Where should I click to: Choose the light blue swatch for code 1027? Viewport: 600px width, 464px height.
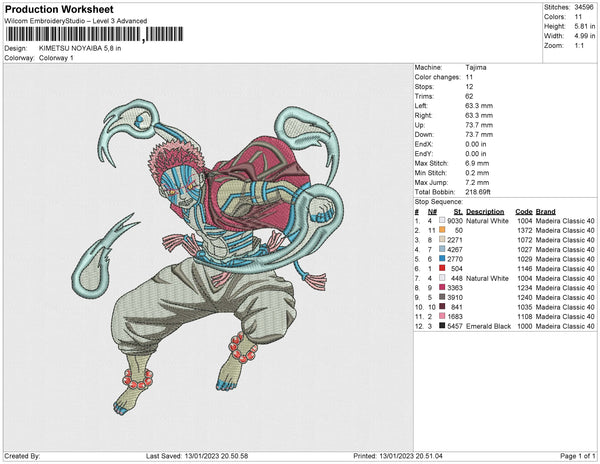coord(442,249)
